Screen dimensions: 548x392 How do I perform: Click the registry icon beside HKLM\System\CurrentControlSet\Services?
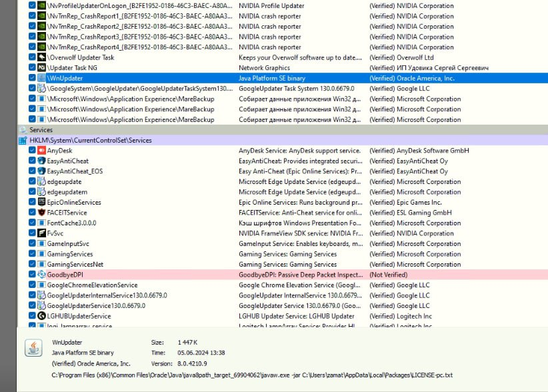(x=23, y=141)
